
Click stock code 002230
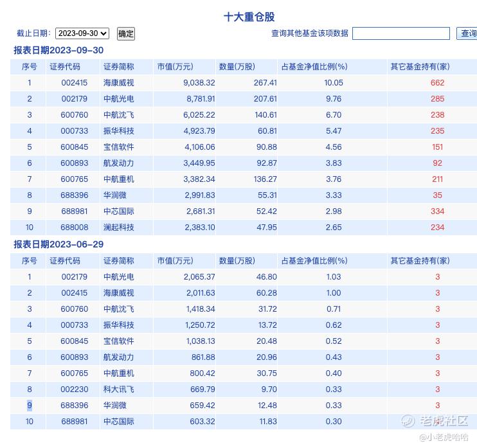point(74,390)
